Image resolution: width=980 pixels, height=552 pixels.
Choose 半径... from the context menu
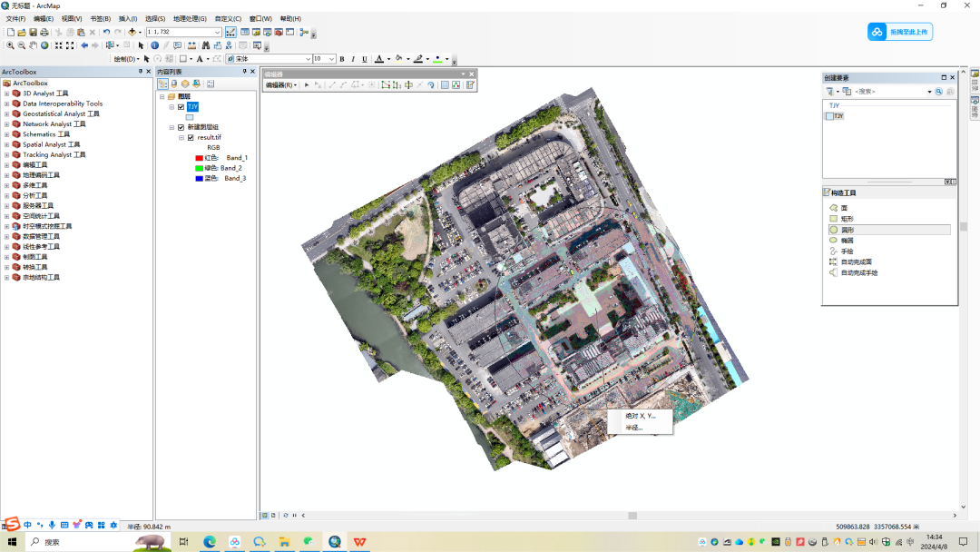click(634, 428)
